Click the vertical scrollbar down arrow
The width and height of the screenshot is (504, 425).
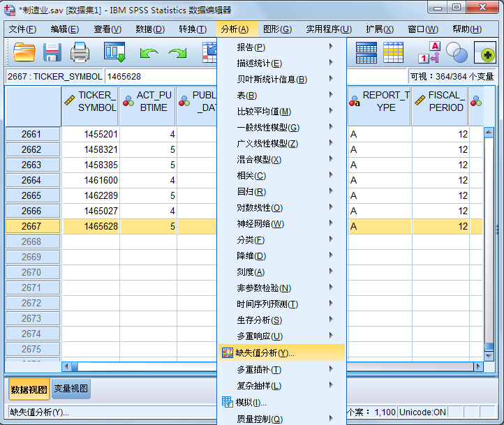point(489,356)
